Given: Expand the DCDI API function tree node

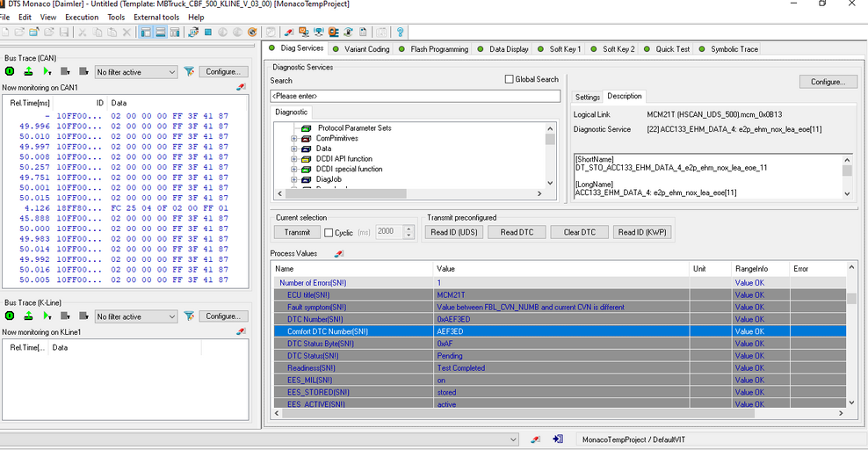Looking at the screenshot, I should tap(294, 159).
